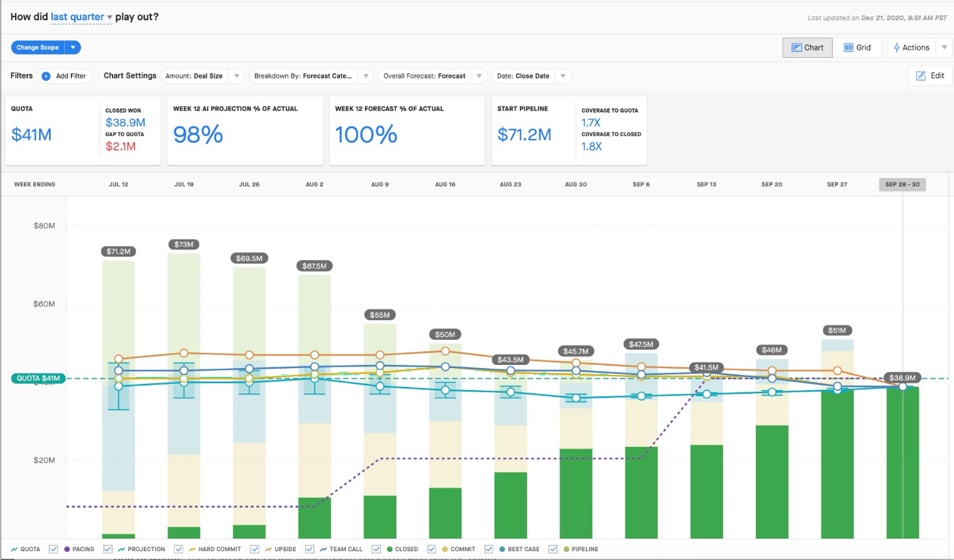Click the 'last quarter' link in title
Image resolution: width=954 pixels, height=560 pixels.
77,17
